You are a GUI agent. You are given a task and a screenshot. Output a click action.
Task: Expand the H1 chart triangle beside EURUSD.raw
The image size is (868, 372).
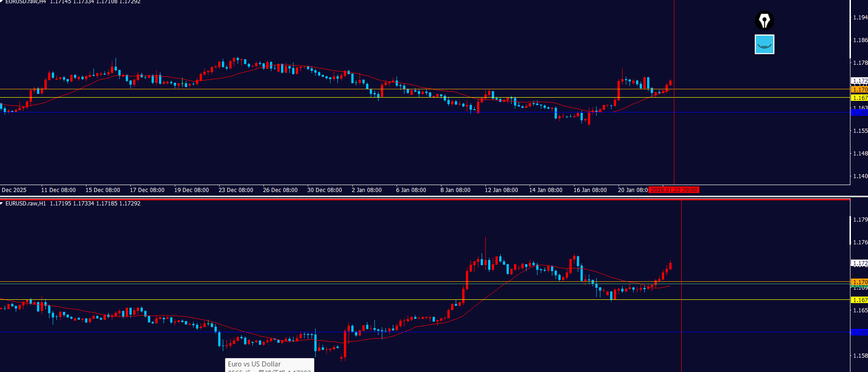pyautogui.click(x=2, y=204)
